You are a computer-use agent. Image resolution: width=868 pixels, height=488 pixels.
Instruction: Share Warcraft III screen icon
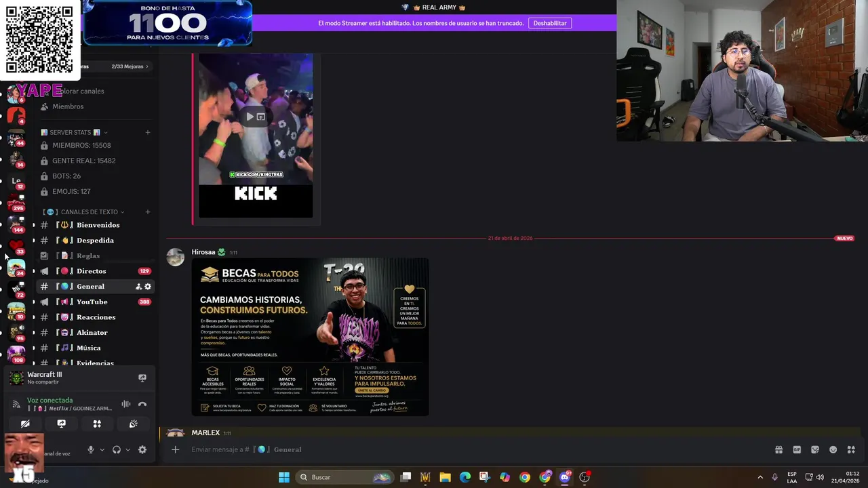point(142,378)
